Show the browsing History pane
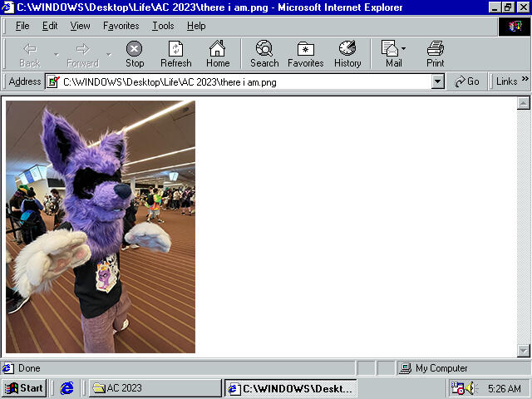The image size is (532, 399). [347, 54]
